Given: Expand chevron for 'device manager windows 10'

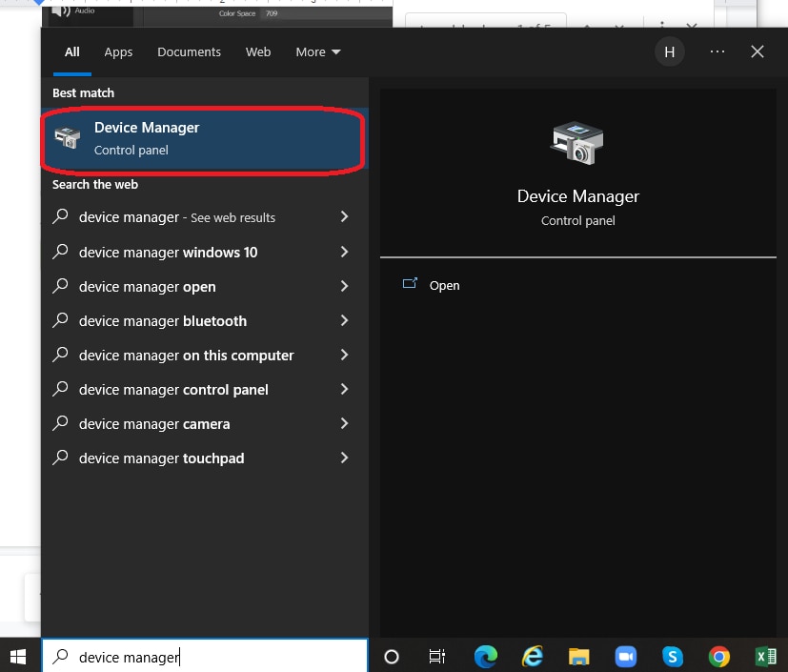Looking at the screenshot, I should [x=344, y=252].
